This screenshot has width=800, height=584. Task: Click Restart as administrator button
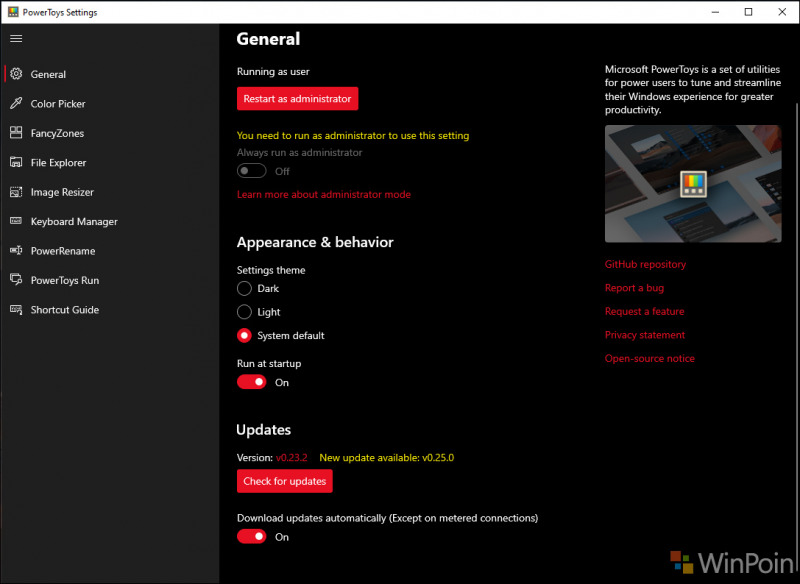pos(297,98)
